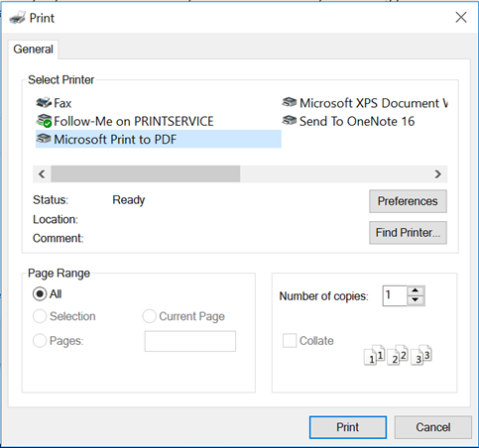Screen dimensions: 479x448
Task: Click the Find Printer... button
Action: tap(408, 233)
